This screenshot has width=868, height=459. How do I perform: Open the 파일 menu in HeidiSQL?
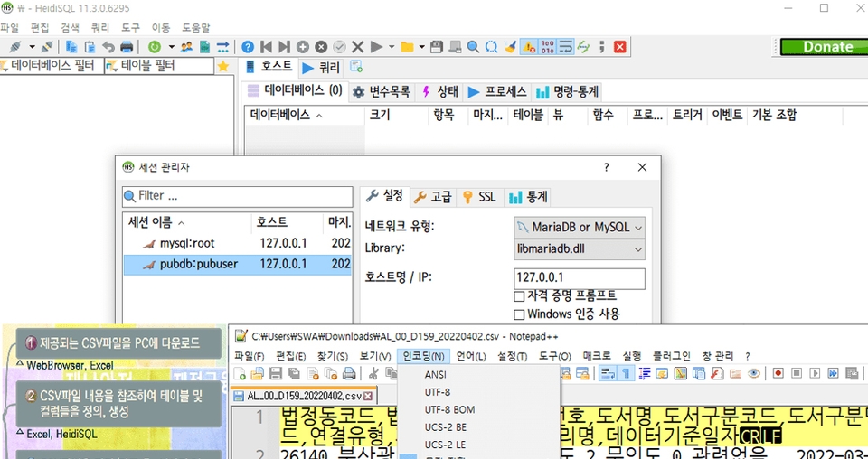point(9,28)
